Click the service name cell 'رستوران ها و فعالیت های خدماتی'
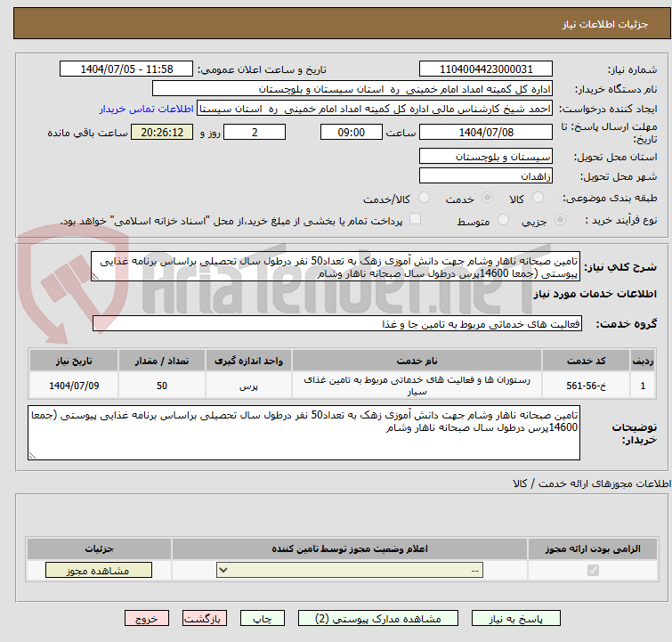The image size is (672, 642). coord(417,386)
